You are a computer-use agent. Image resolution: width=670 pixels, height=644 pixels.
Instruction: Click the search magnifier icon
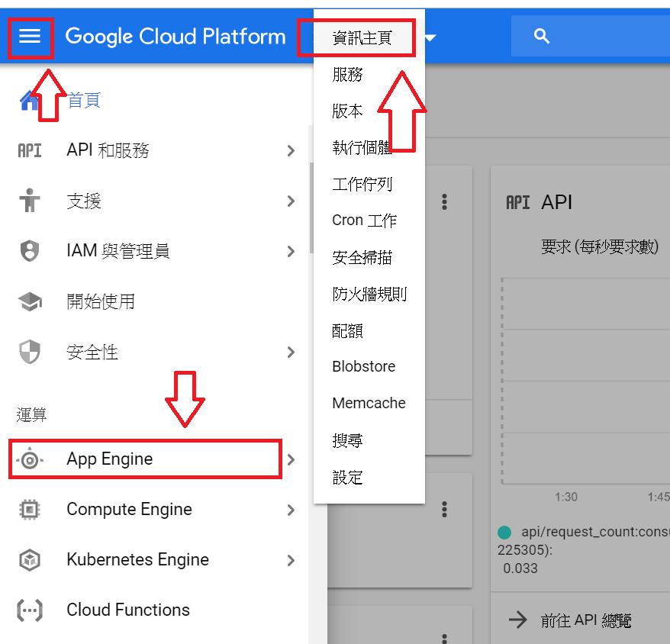pyautogui.click(x=541, y=37)
